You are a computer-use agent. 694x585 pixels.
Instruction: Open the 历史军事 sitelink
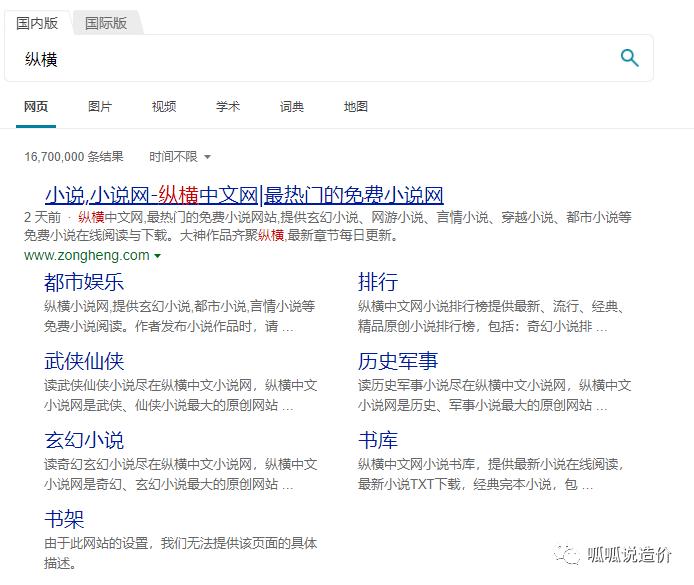point(398,361)
